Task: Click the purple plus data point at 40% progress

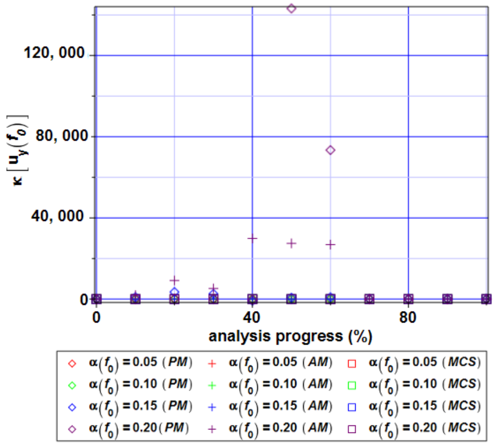Action: pyautogui.click(x=252, y=238)
